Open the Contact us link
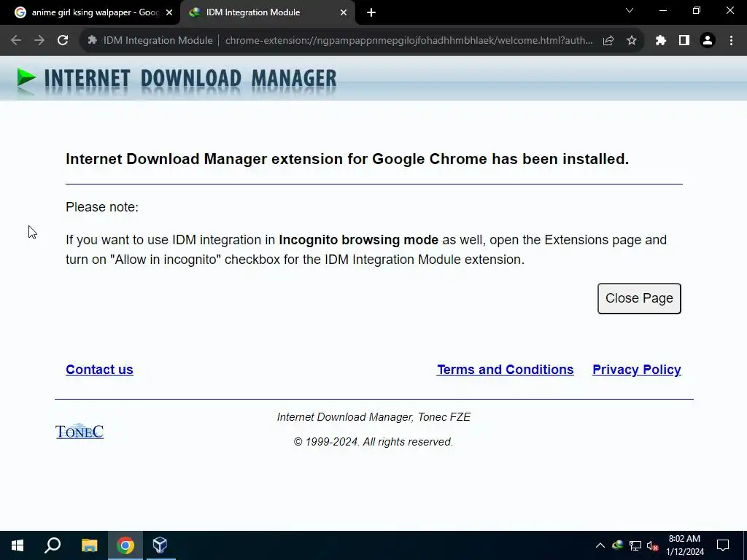This screenshot has height=560, width=747. 99,370
